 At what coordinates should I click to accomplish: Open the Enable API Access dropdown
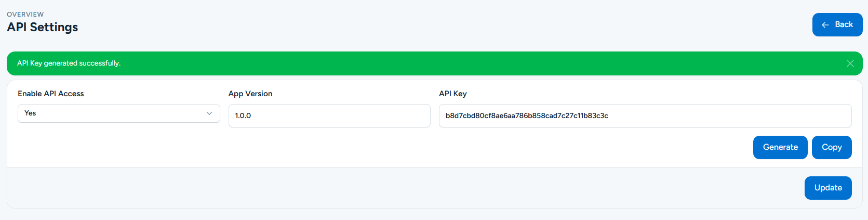[118, 113]
